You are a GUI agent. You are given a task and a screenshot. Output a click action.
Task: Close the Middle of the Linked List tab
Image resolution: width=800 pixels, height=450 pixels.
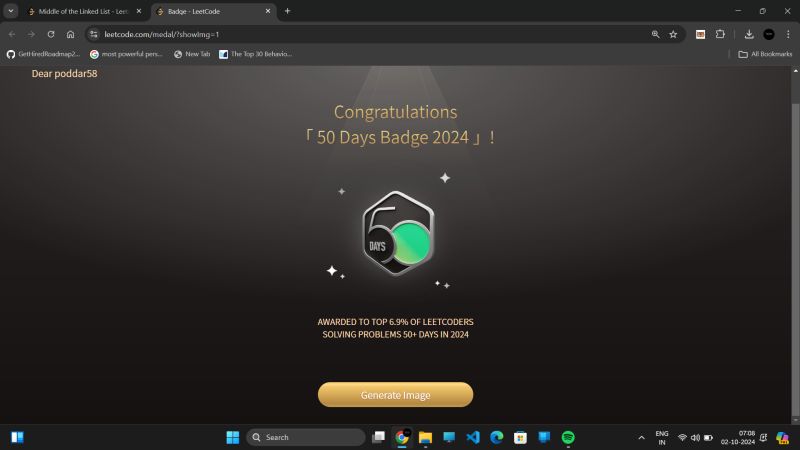click(x=139, y=11)
